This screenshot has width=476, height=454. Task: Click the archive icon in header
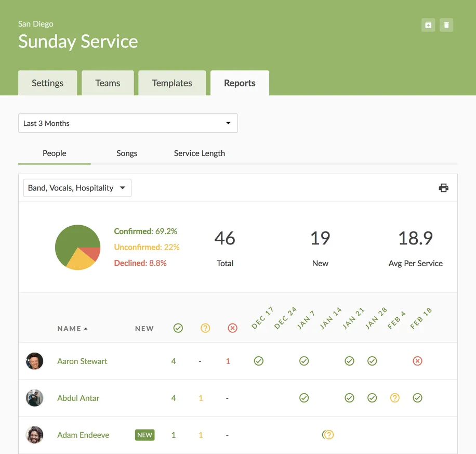pyautogui.click(x=428, y=25)
